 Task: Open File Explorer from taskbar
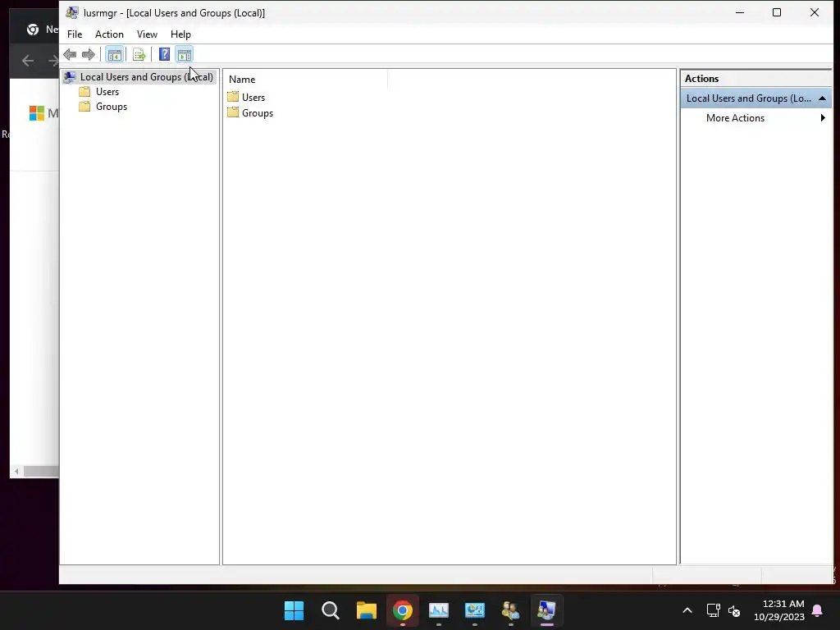tap(367, 610)
